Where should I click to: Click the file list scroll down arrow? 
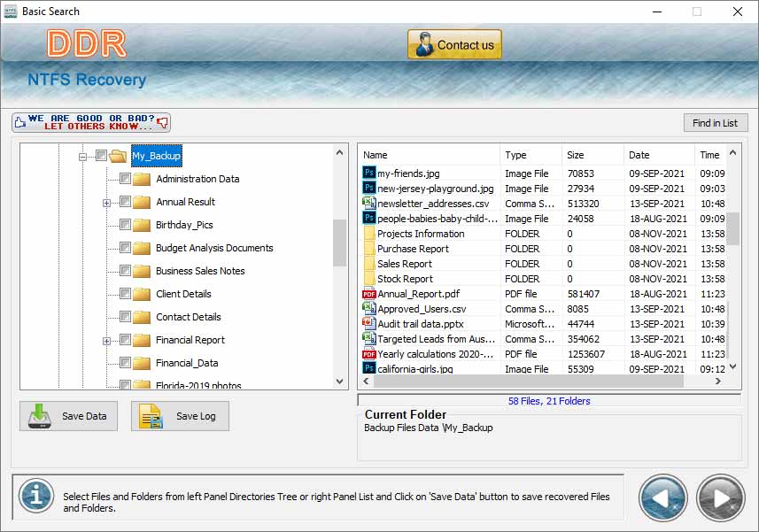(x=733, y=366)
